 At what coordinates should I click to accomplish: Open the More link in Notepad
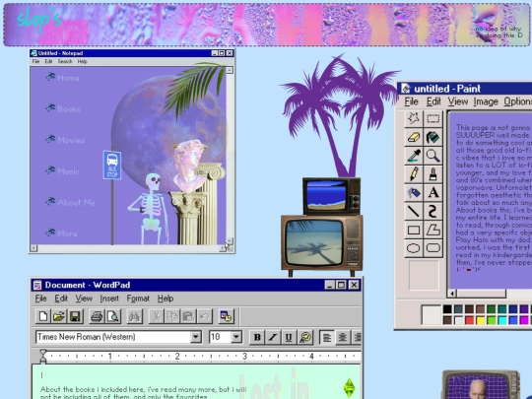click(x=67, y=233)
